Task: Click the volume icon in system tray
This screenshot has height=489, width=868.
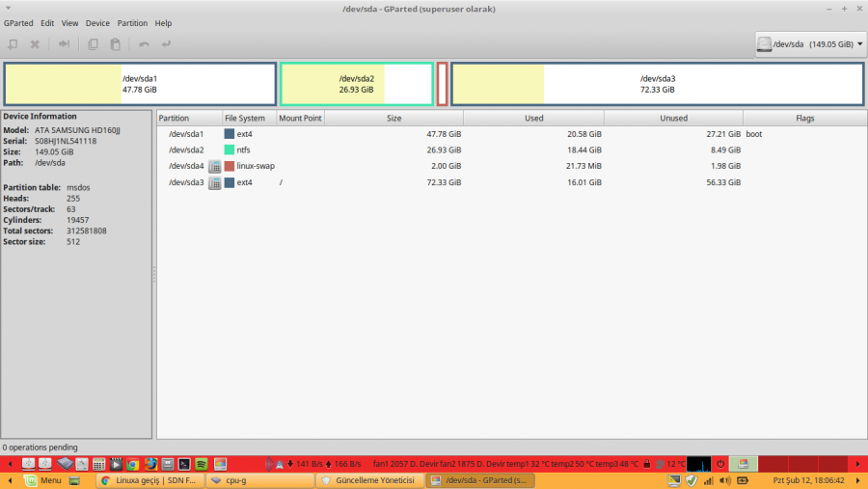Action: tap(724, 480)
